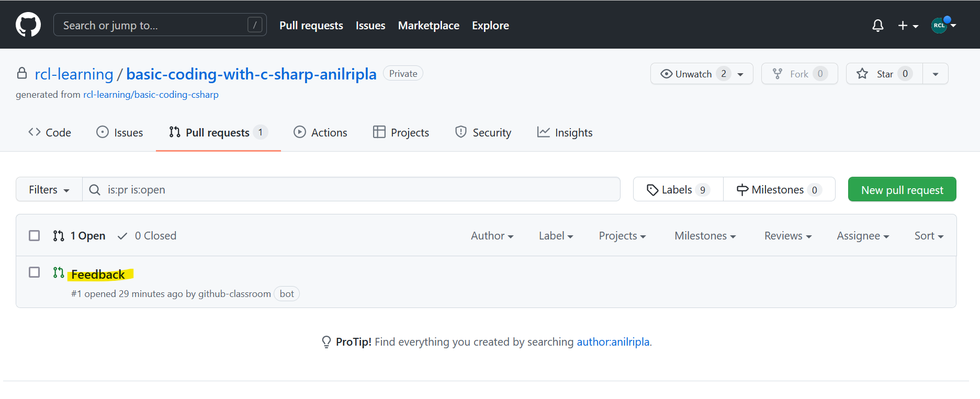Click the Private visibility badge
The width and height of the screenshot is (980, 399).
403,73
